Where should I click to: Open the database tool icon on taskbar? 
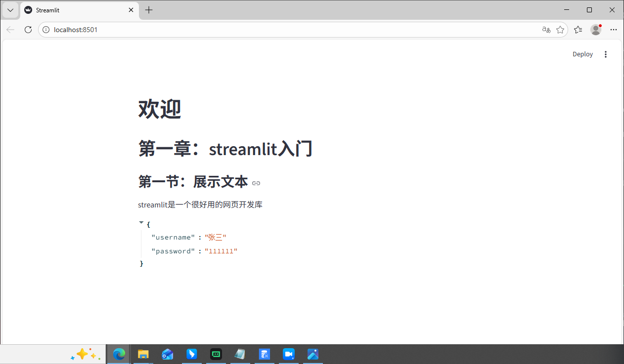[x=265, y=354]
